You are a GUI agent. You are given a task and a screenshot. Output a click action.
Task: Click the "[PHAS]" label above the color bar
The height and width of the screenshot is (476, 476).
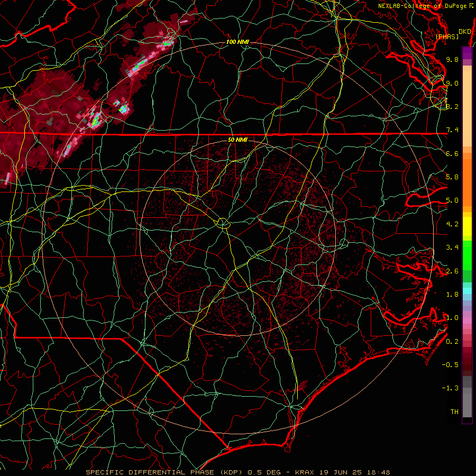click(447, 36)
